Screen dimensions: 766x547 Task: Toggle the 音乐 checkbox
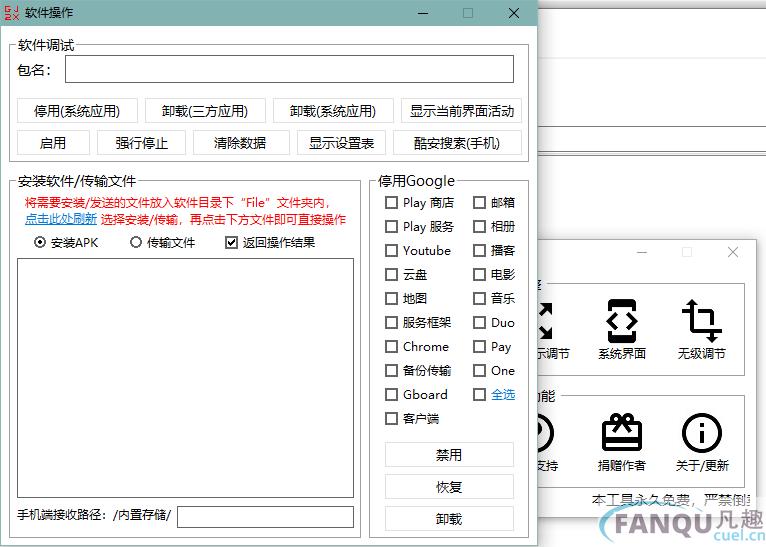(x=479, y=298)
